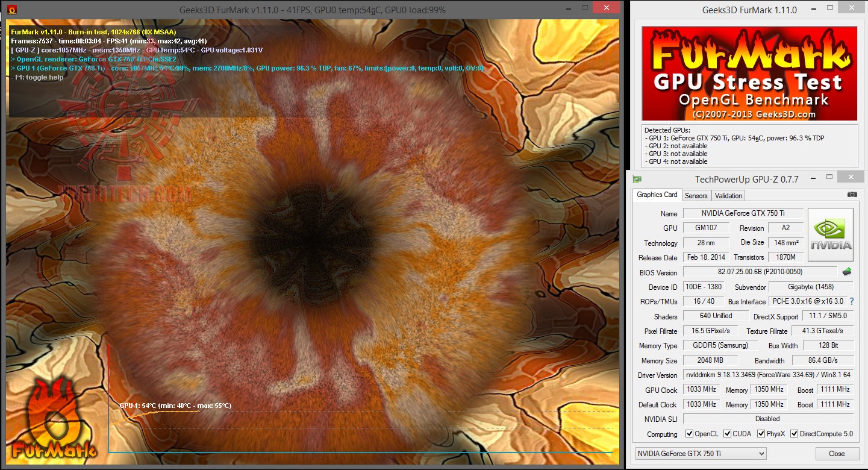The width and height of the screenshot is (868, 470).
Task: Toggle the CUDA checkbox
Action: pyautogui.click(x=728, y=434)
